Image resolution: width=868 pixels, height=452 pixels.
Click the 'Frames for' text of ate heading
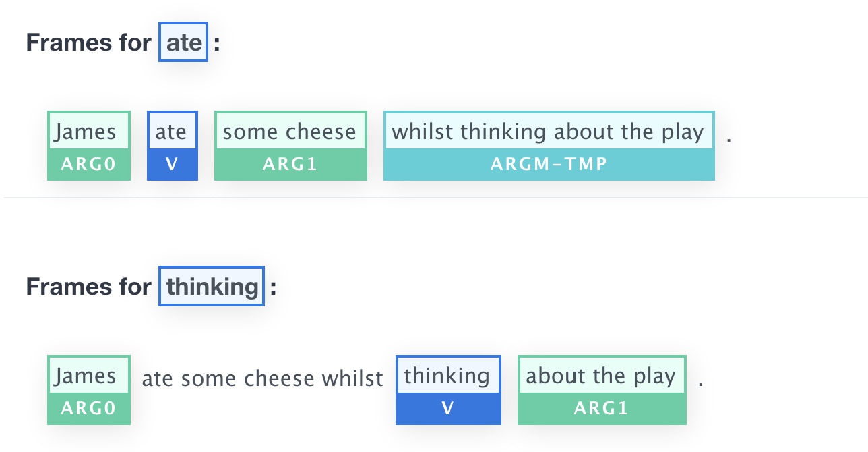(x=89, y=43)
